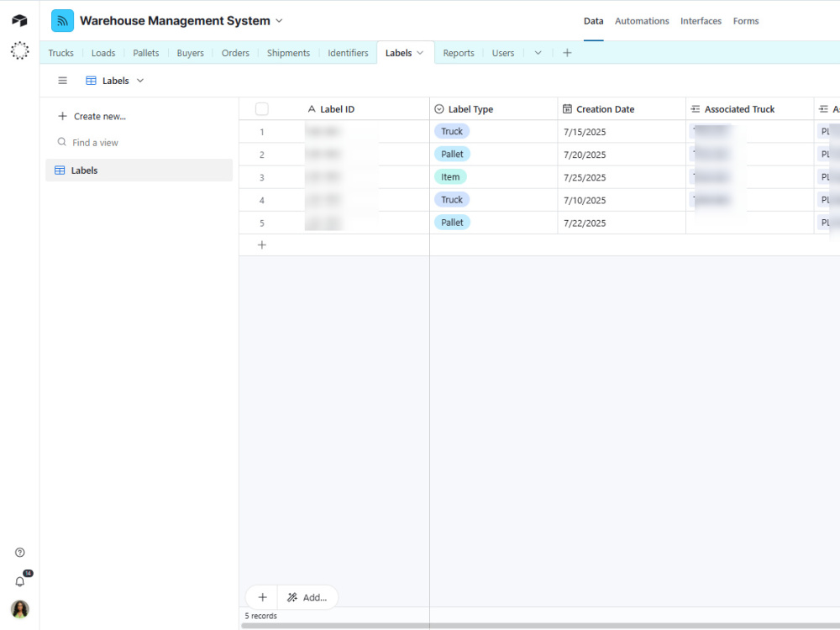The height and width of the screenshot is (630, 840).
Task: Open the Labels view name dropdown
Action: [x=140, y=81]
